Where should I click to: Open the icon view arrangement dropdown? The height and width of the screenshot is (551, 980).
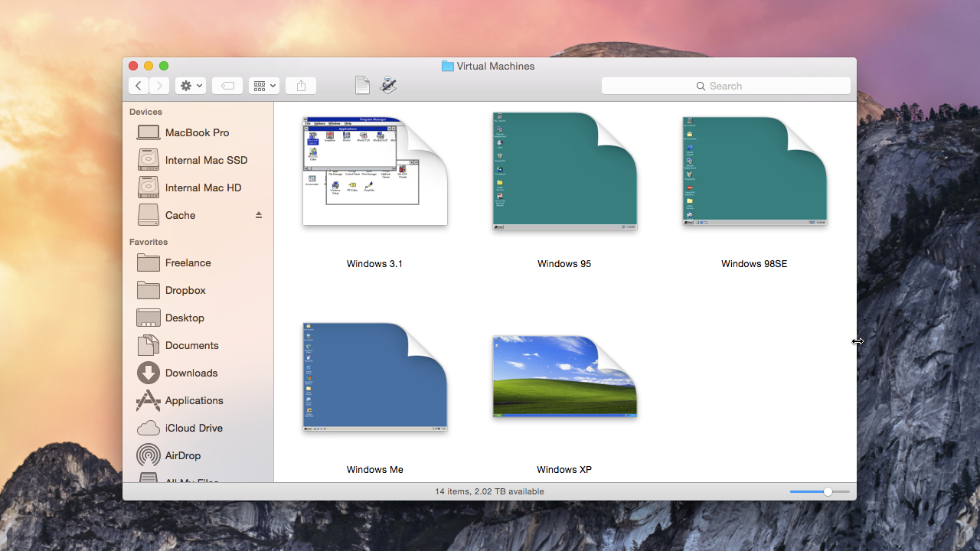pyautogui.click(x=263, y=86)
